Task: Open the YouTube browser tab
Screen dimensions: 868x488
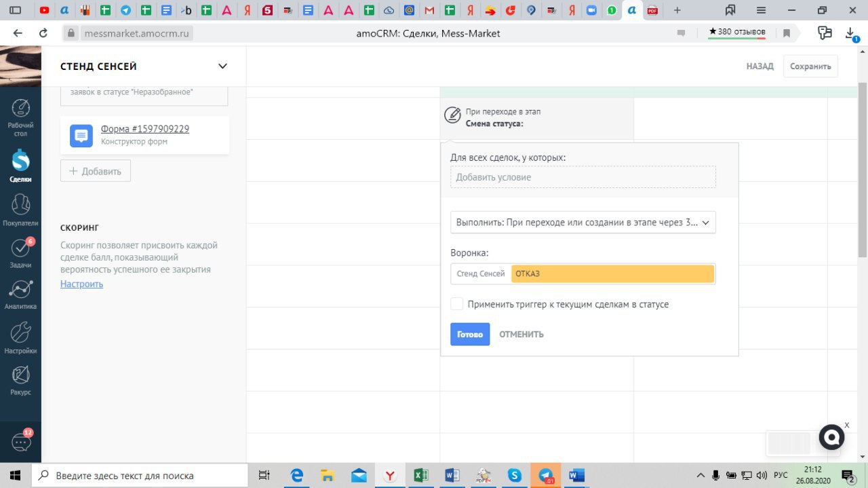Action: coord(45,10)
